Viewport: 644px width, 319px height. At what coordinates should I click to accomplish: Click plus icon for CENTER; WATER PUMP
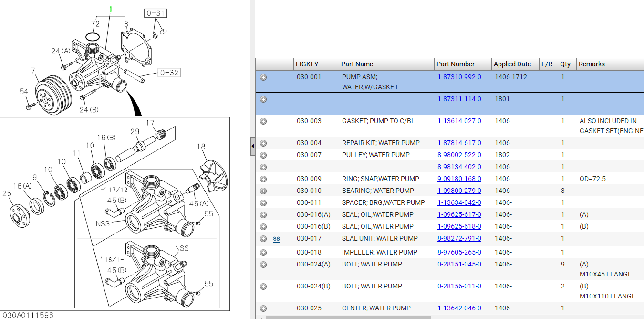pos(263,308)
